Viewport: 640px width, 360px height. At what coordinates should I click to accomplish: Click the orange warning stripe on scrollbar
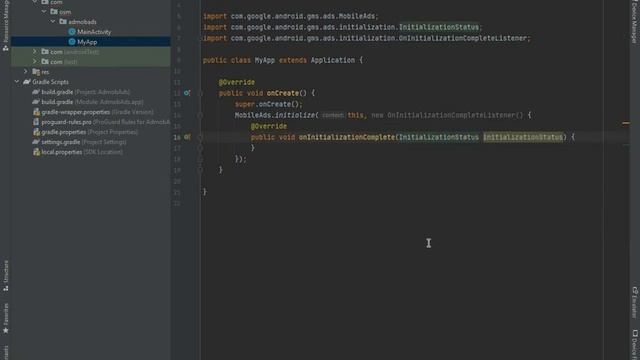pyautogui.click(x=626, y=123)
